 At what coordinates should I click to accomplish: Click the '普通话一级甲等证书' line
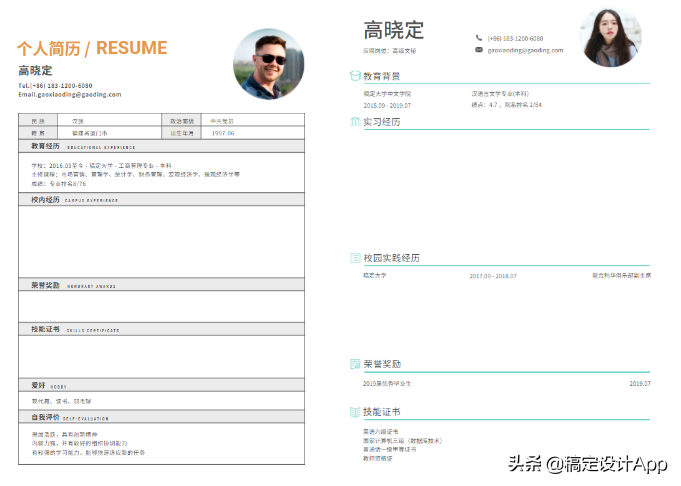390,450
